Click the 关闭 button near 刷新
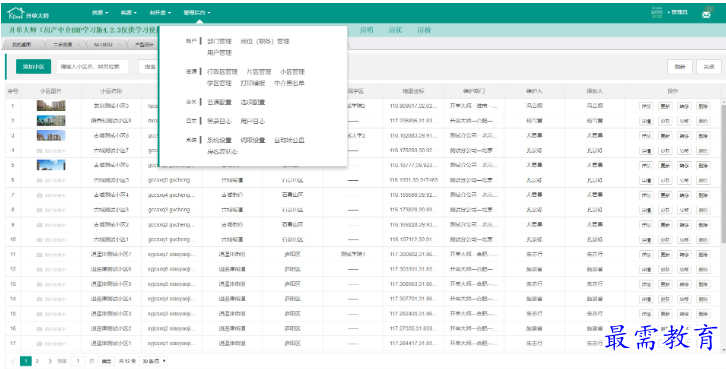Viewport: 726px width, 369px height. tap(709, 67)
